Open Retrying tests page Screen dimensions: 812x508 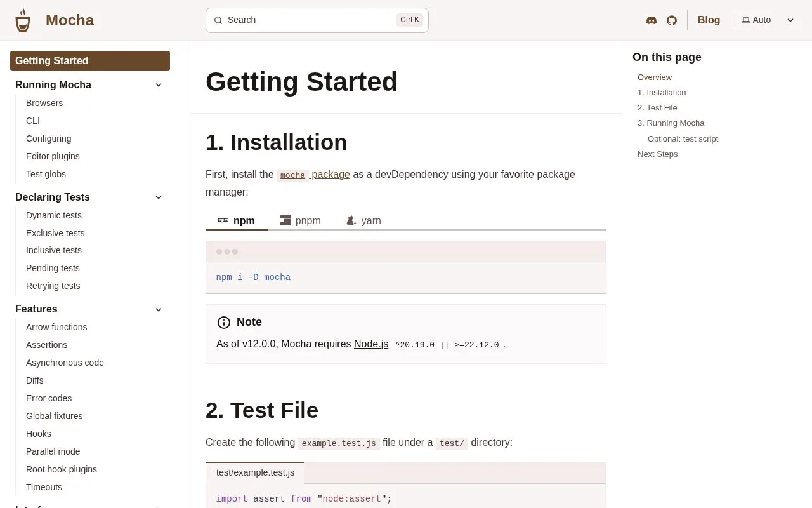[x=53, y=286]
